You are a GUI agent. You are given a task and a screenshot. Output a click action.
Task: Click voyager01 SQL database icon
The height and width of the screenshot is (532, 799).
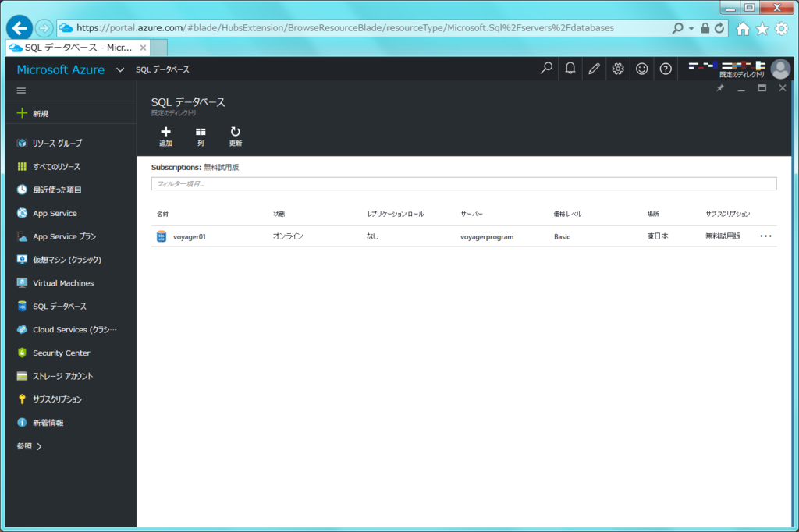[162, 236]
